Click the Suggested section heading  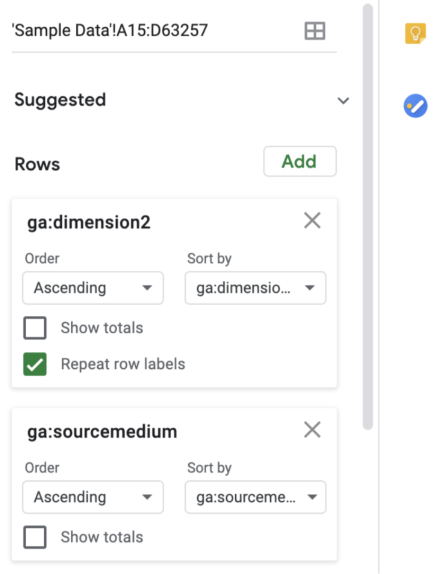(60, 100)
